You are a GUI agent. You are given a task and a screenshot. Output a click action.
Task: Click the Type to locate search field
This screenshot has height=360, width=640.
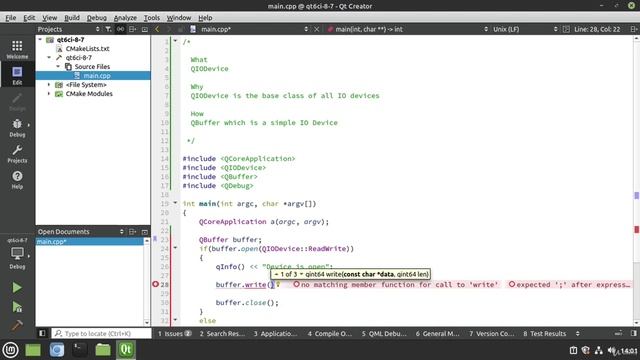pyautogui.click(x=101, y=333)
